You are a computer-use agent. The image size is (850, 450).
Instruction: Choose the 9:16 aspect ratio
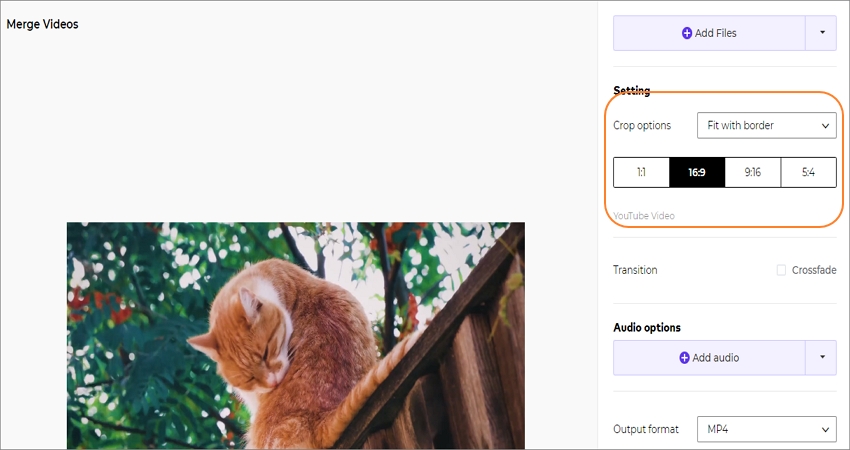pyautogui.click(x=753, y=172)
